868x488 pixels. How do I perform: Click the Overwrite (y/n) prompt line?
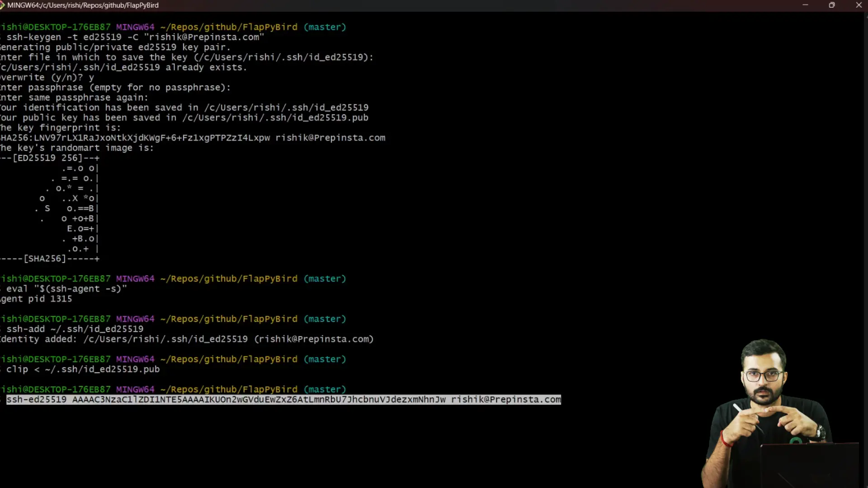pos(47,77)
